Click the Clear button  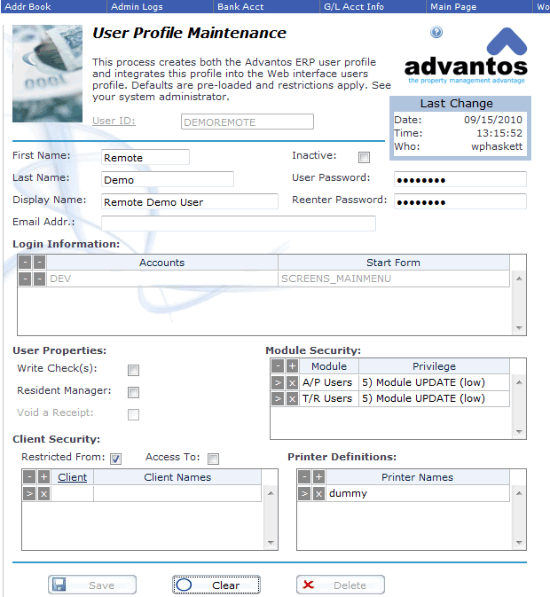216,585
